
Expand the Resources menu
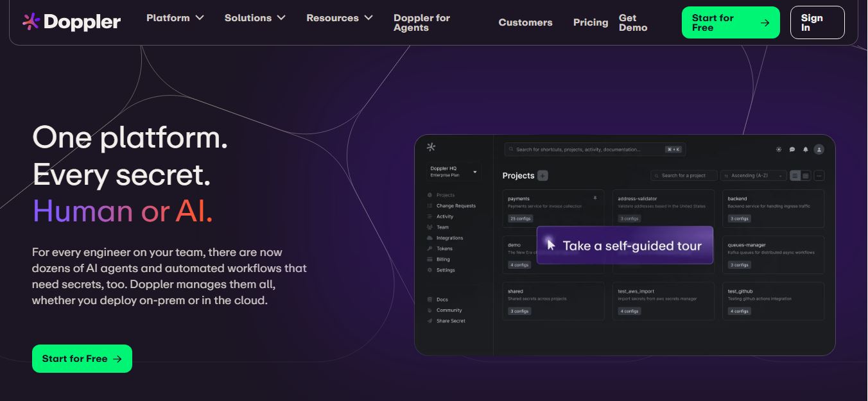pyautogui.click(x=340, y=18)
